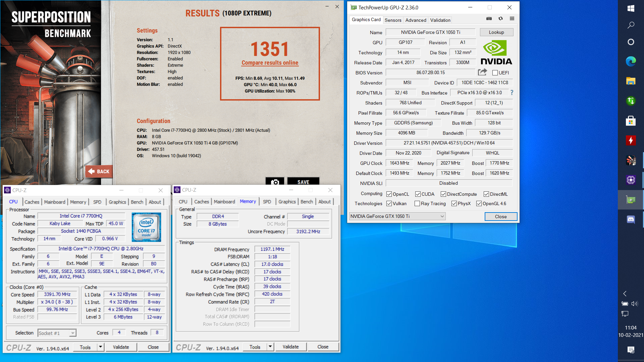Click Close button in GPU-Z
Image resolution: width=644 pixels, height=362 pixels.
(x=501, y=217)
